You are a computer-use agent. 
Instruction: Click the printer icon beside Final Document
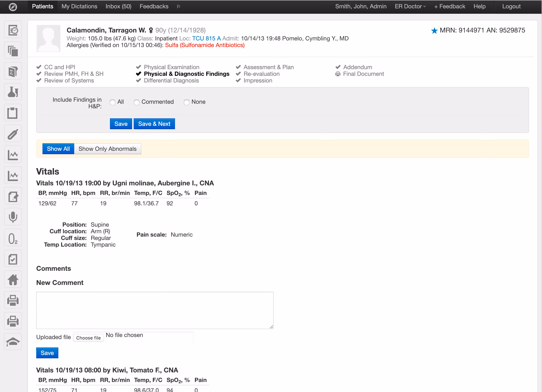coord(338,74)
